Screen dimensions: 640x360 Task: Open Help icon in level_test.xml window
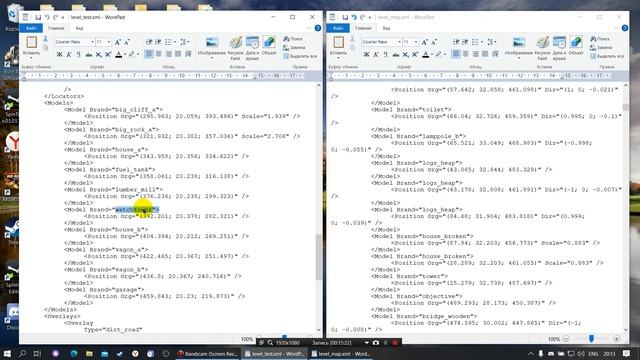pyautogui.click(x=318, y=28)
